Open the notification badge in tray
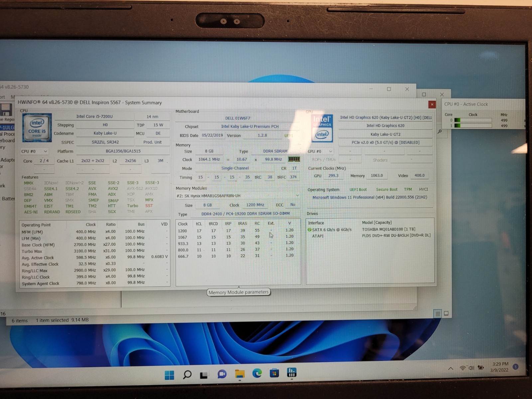 click(x=516, y=367)
